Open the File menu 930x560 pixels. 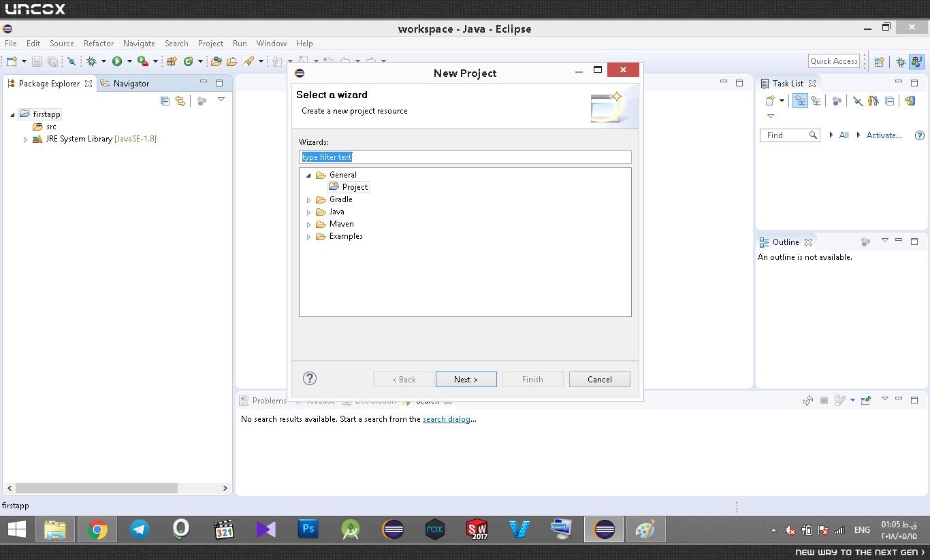(x=11, y=43)
